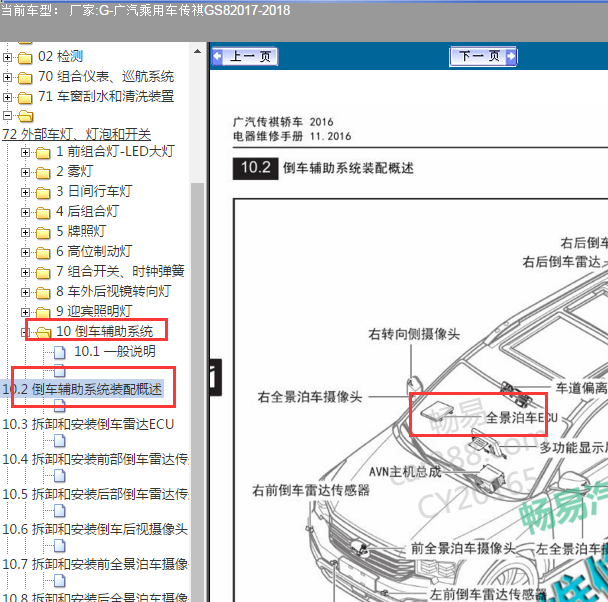Click folder icon of 6 高位制动灯
Image resolution: width=608 pixels, height=602 pixels.
43,253
